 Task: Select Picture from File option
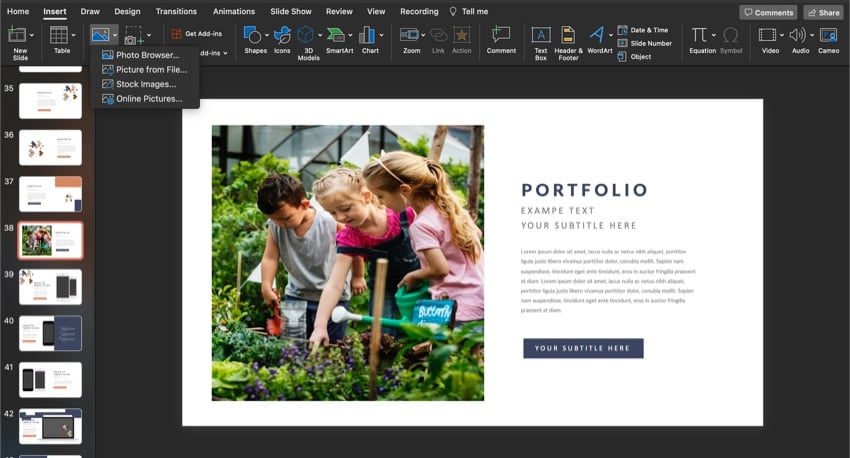(151, 70)
